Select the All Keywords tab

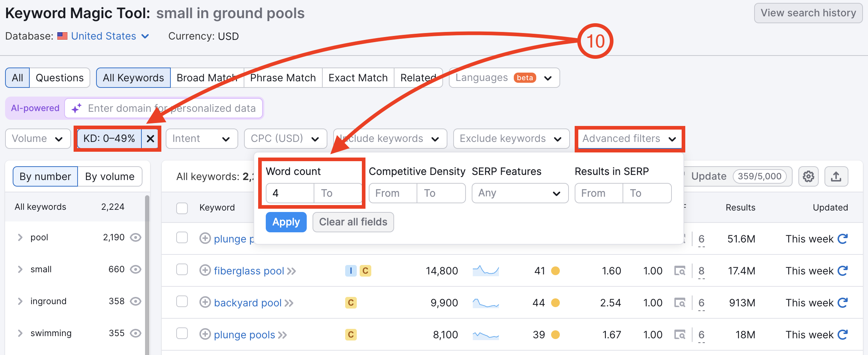(x=133, y=78)
